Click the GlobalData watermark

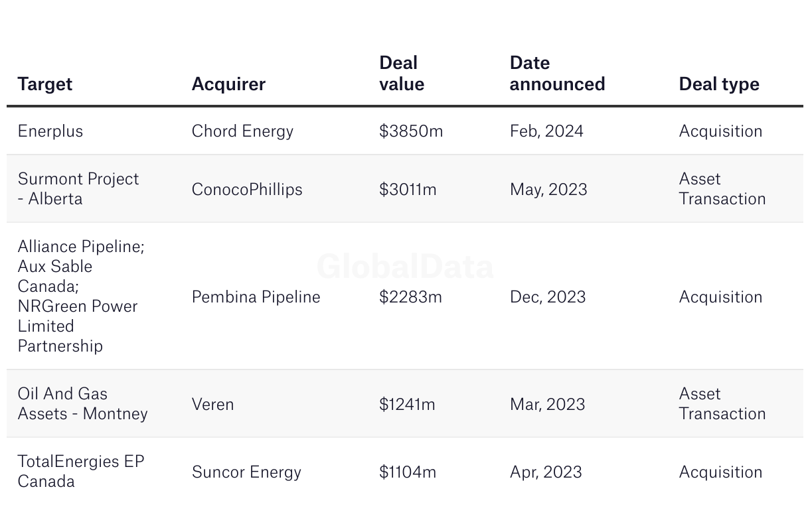(405, 267)
